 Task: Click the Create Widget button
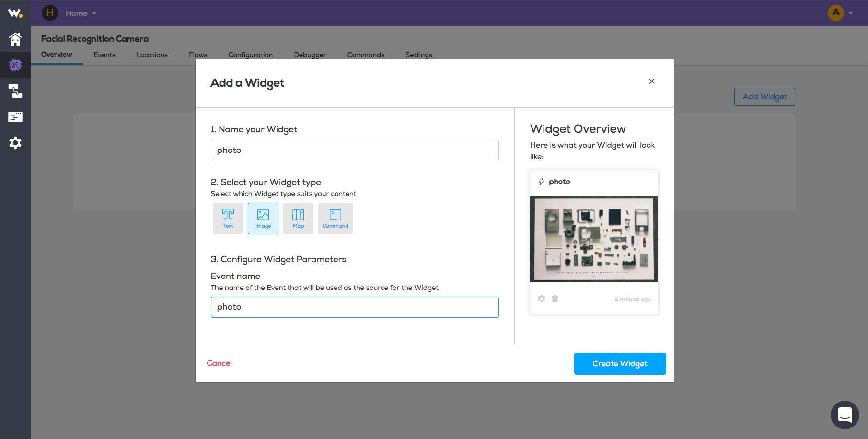point(620,364)
